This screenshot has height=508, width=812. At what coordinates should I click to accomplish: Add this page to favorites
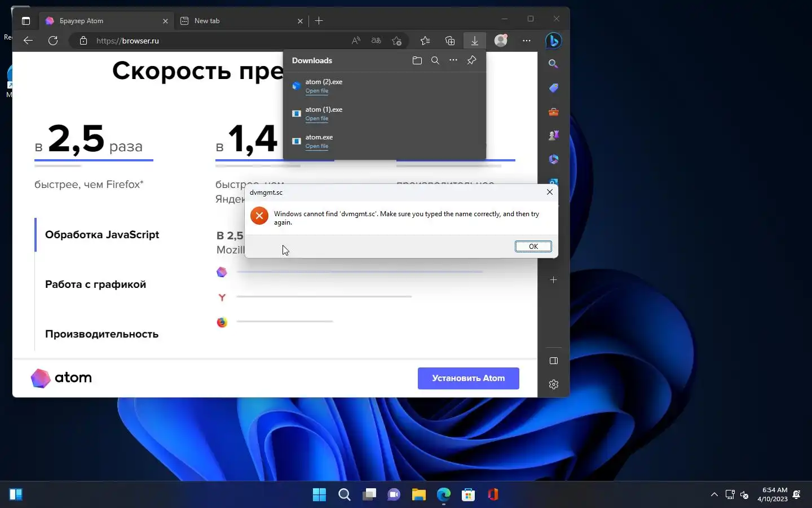[x=397, y=41]
